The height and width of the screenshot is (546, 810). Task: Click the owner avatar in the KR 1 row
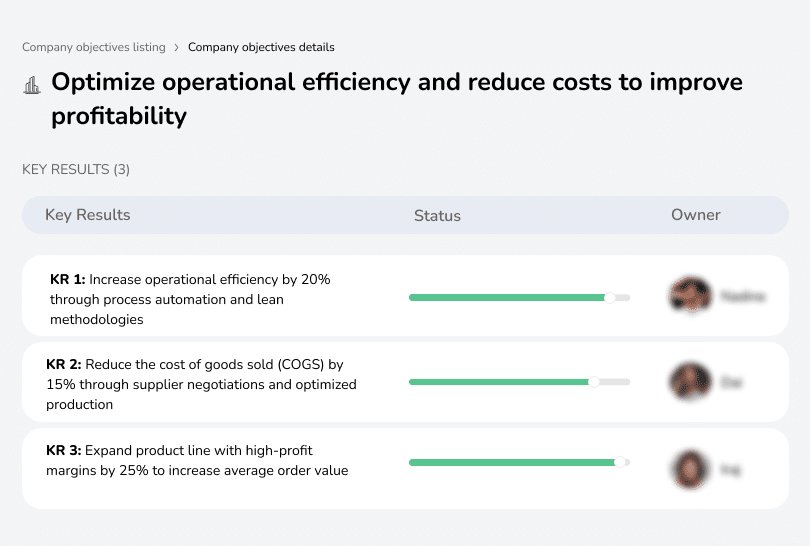click(x=690, y=295)
